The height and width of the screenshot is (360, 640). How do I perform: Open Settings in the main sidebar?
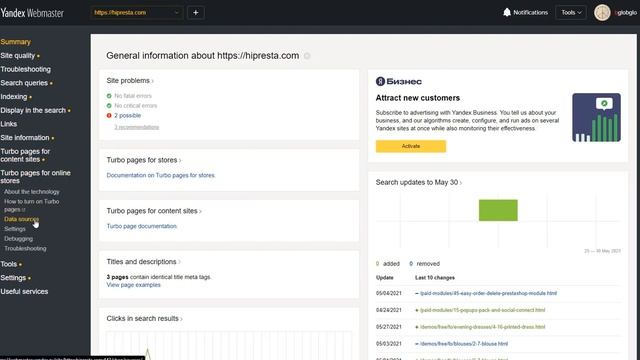13,278
